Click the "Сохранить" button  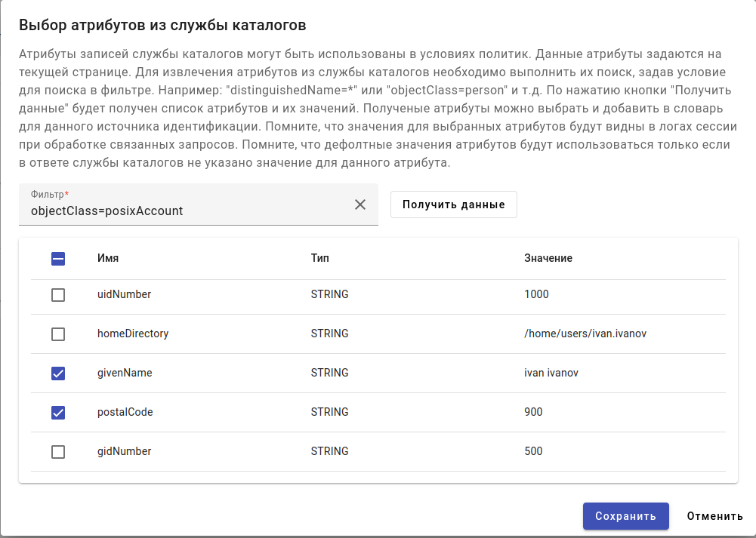click(625, 516)
